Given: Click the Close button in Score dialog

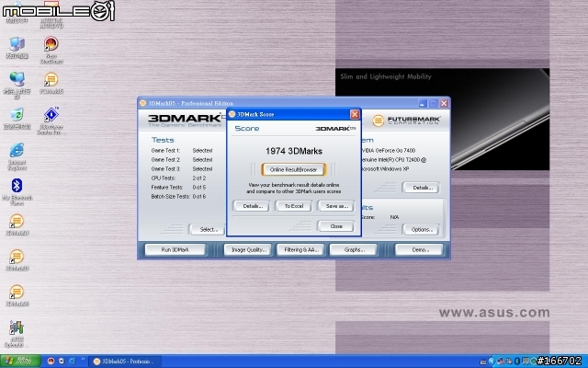Looking at the screenshot, I should [336, 226].
